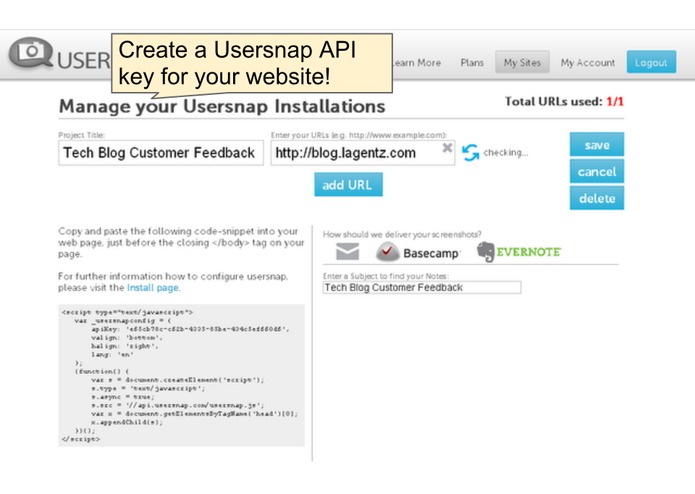695x494 pixels.
Task: Click the 'checking...' status text
Action: click(x=506, y=153)
